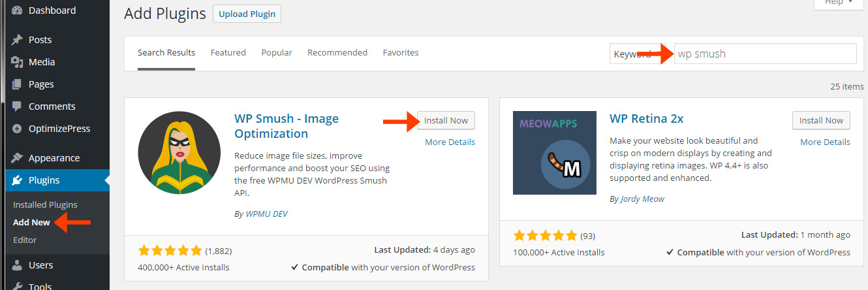Screen dimensions: 868x290
Task: Open Comments in the sidebar
Action: pos(52,106)
